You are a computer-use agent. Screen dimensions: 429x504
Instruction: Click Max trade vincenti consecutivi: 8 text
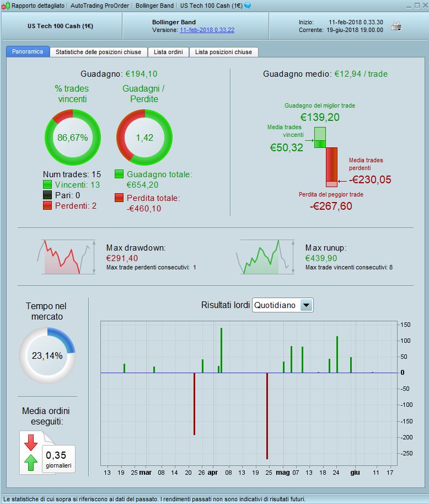(x=349, y=267)
